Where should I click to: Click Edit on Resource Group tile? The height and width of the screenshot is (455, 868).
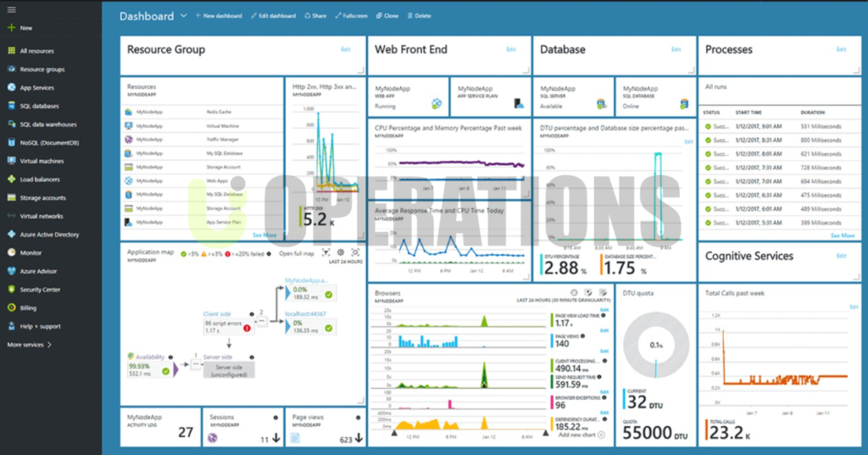tap(346, 49)
